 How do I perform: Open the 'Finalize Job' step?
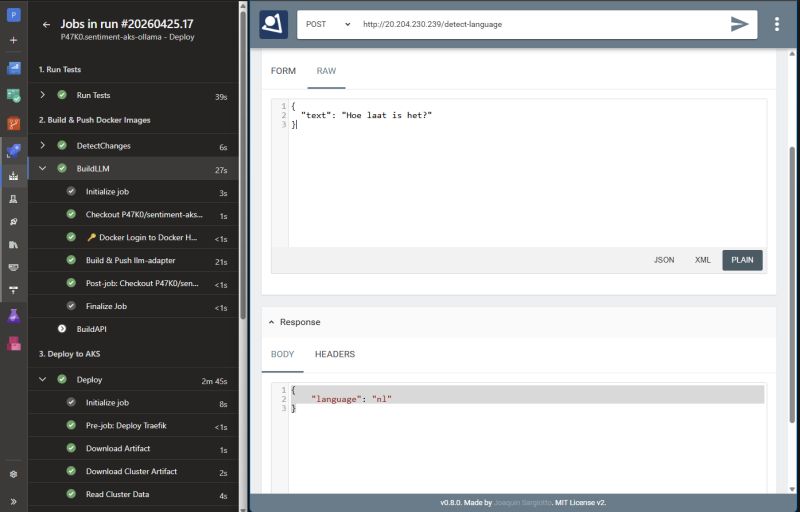(133, 306)
